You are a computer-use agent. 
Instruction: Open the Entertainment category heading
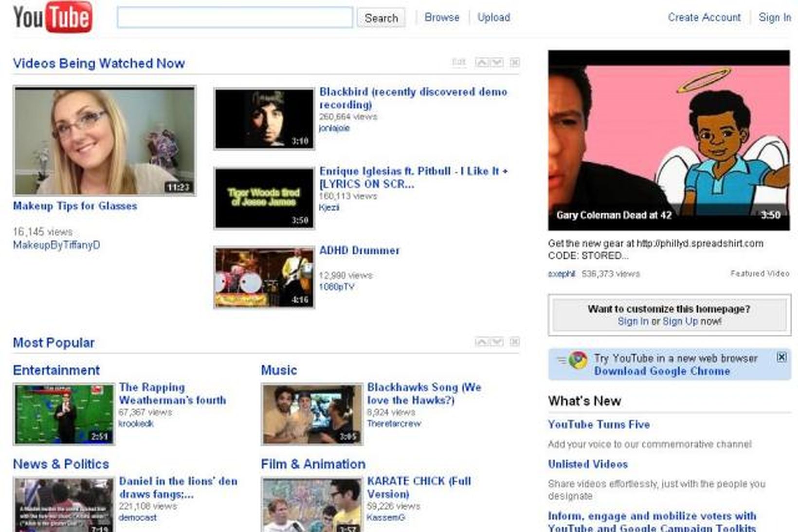[x=56, y=370]
